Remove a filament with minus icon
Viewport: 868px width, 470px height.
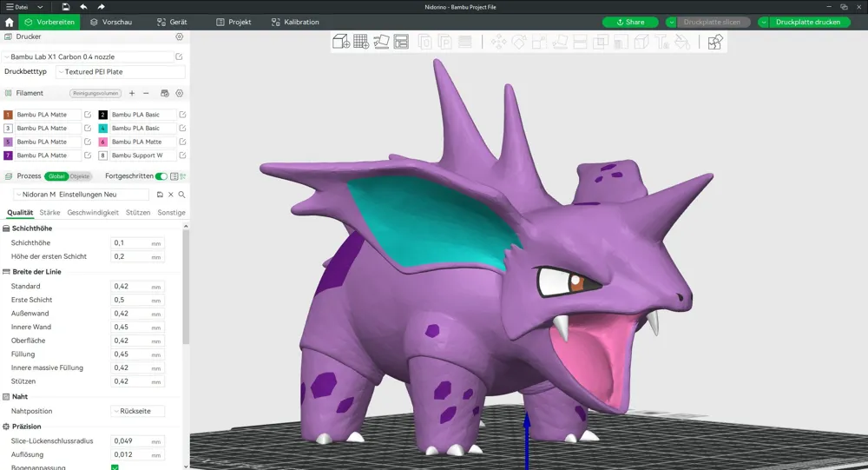coord(146,93)
